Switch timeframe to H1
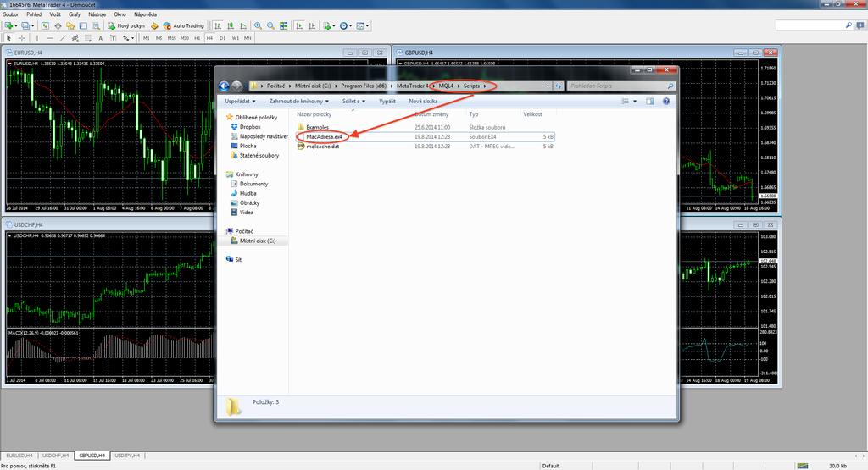 [197, 38]
